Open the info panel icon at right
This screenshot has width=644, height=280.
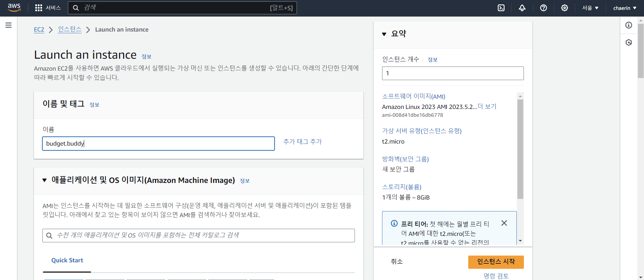point(629,25)
